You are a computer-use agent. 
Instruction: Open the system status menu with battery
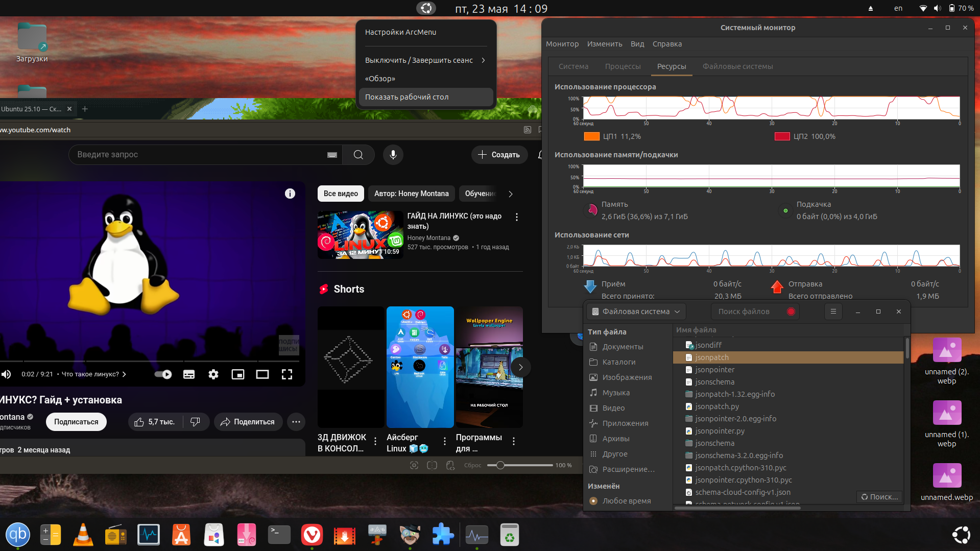coord(947,8)
